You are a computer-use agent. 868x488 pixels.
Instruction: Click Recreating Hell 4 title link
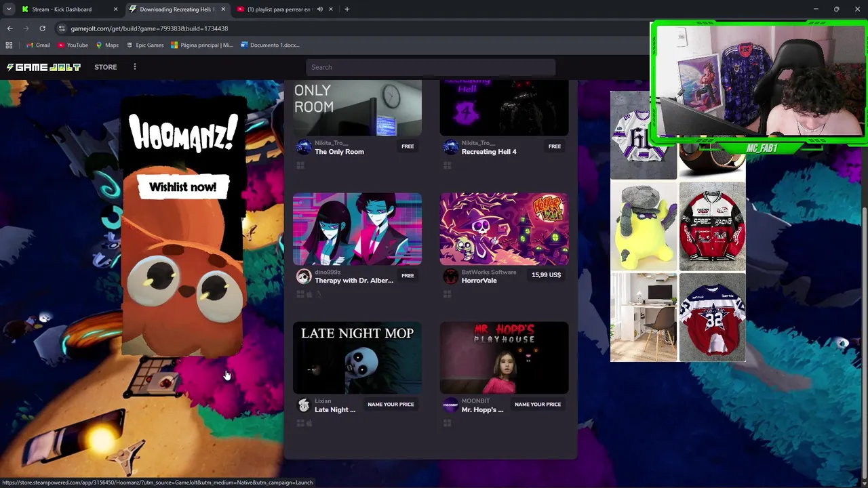point(489,152)
